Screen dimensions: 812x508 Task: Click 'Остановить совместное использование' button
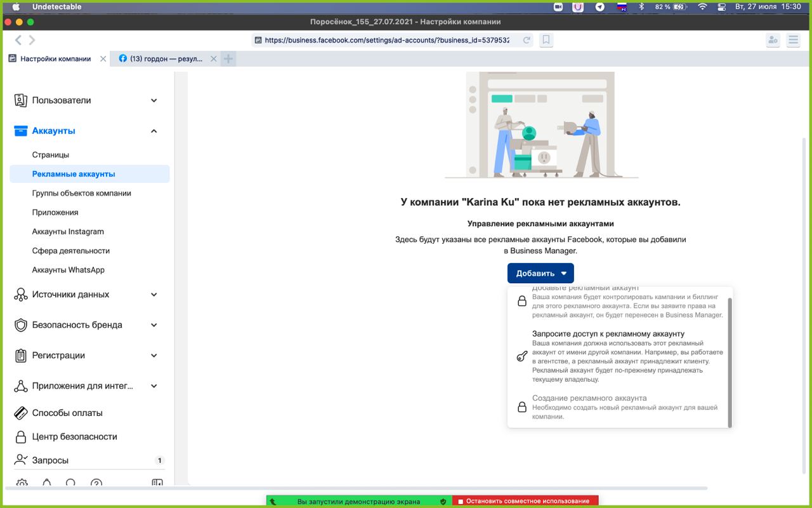click(x=525, y=501)
